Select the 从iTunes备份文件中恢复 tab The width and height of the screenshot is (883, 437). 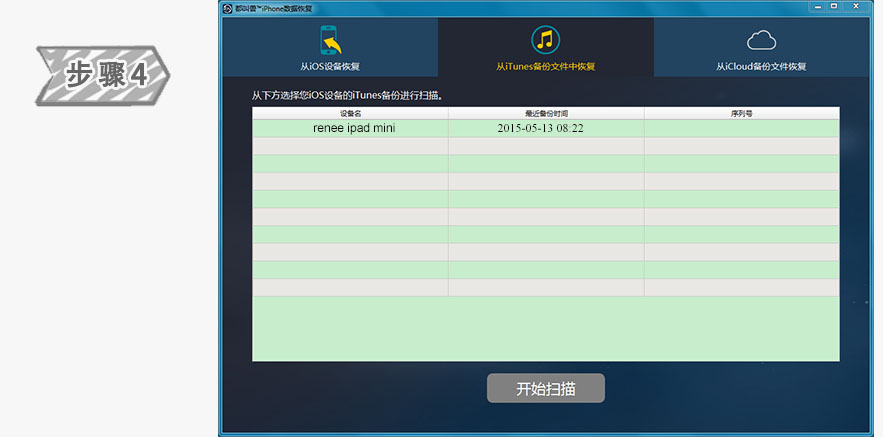(546, 47)
